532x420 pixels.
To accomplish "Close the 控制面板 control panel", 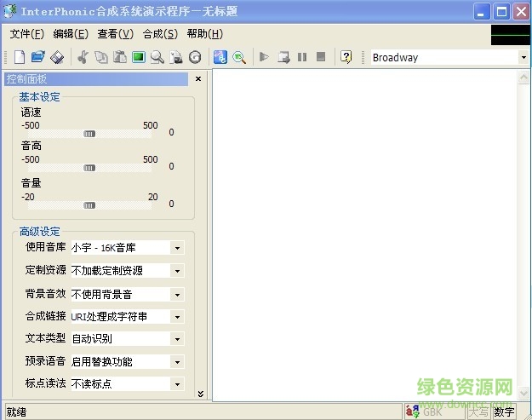I will 198,79.
